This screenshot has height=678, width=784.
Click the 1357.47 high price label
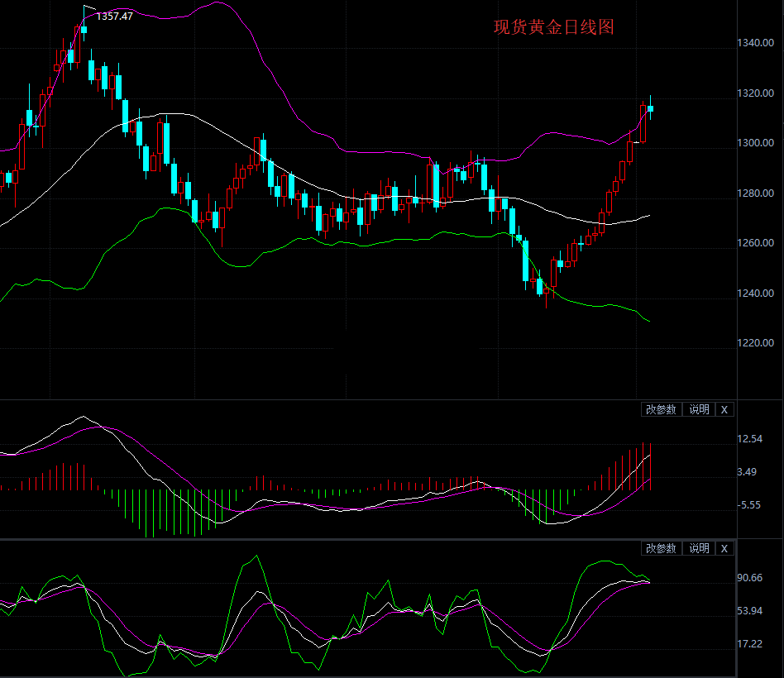click(114, 16)
